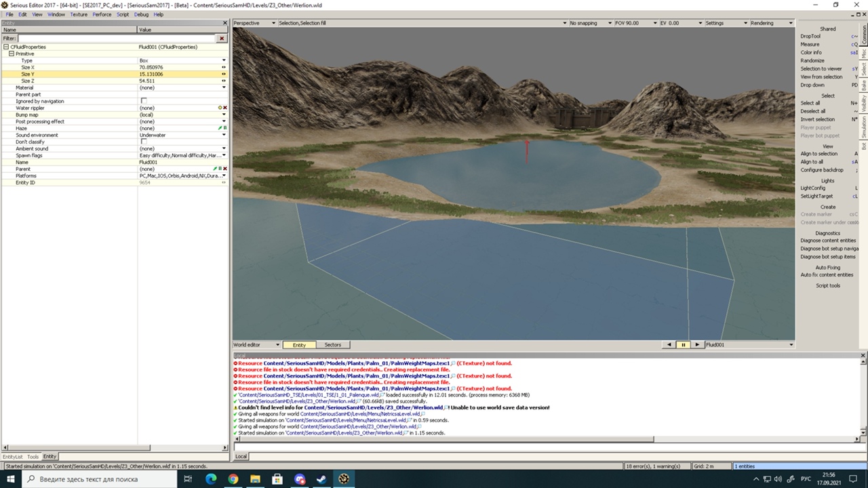
Task: Click the Size X value drag handle
Action: (224, 67)
